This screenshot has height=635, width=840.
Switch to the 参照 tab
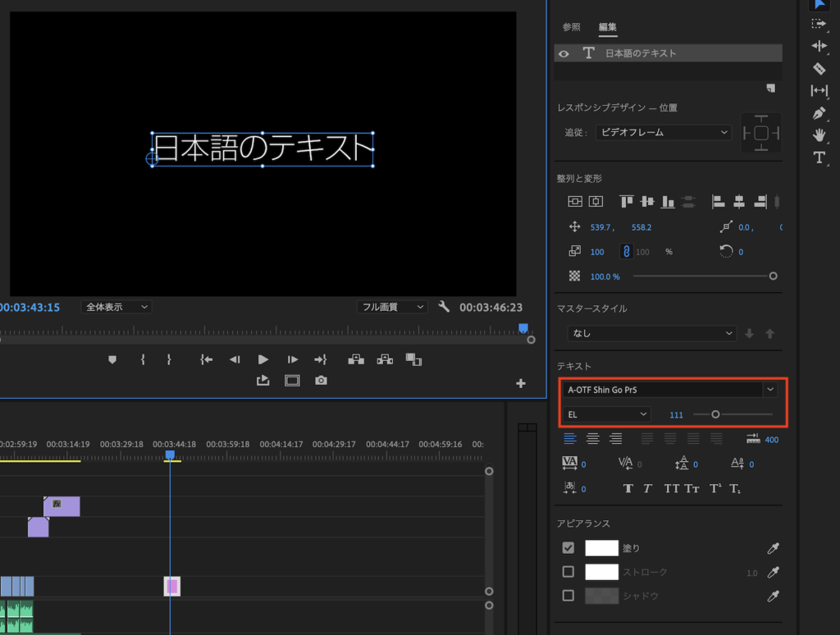pos(571,27)
